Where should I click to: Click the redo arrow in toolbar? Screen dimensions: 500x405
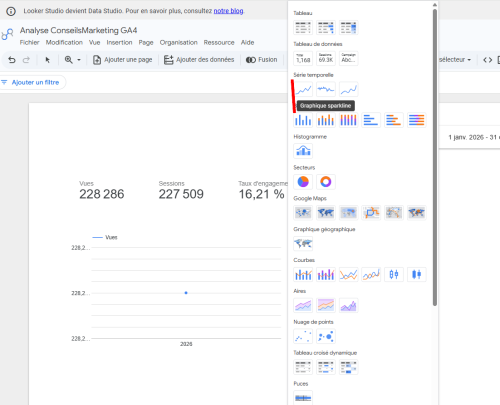coord(26,60)
